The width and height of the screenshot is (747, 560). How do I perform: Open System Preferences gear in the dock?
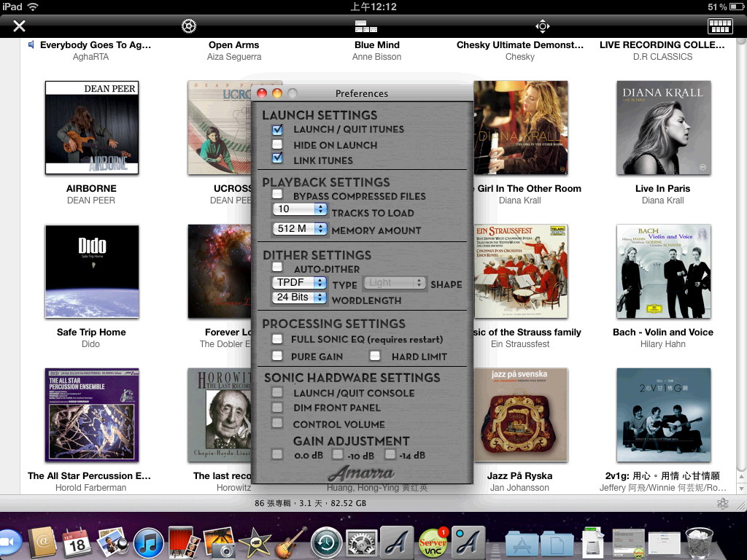point(362,542)
